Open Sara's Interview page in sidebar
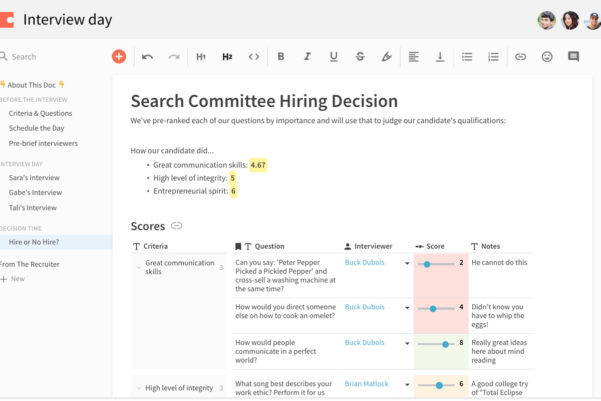Screen dimensions: 601x401 [35, 178]
